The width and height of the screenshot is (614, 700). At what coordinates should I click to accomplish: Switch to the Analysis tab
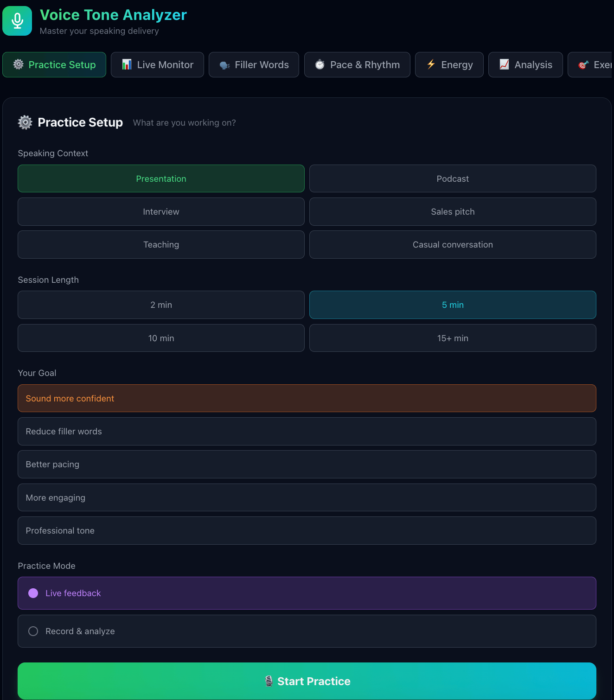click(x=525, y=65)
